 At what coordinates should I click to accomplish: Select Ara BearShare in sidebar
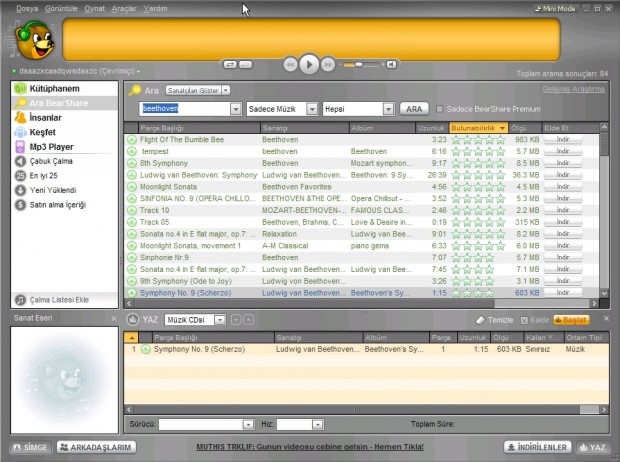click(x=64, y=103)
